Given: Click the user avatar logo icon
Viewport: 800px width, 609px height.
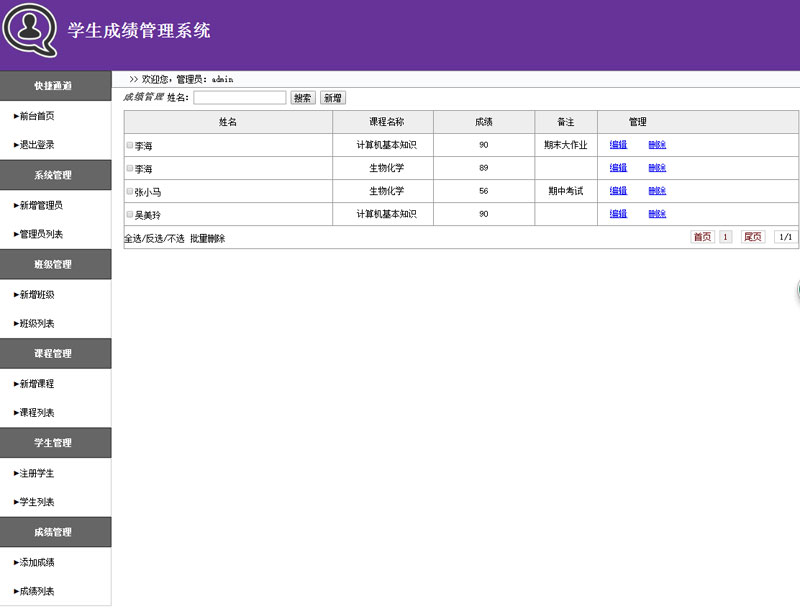Looking at the screenshot, I should (30, 31).
